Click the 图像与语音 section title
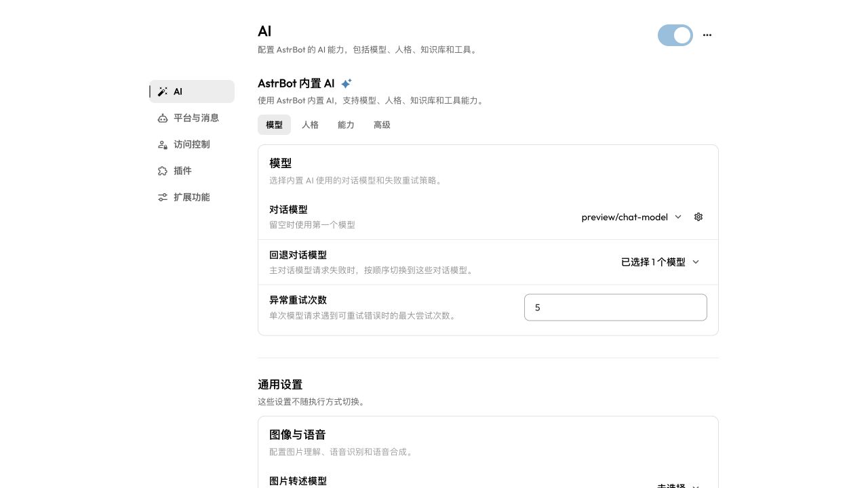Viewport: 868px width, 488px height. [298, 434]
